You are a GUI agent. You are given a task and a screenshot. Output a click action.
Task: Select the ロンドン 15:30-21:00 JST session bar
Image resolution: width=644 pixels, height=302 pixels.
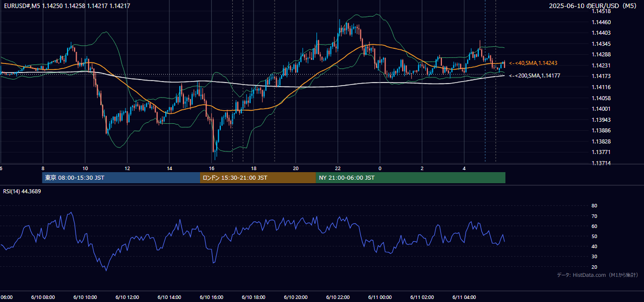[258, 178]
